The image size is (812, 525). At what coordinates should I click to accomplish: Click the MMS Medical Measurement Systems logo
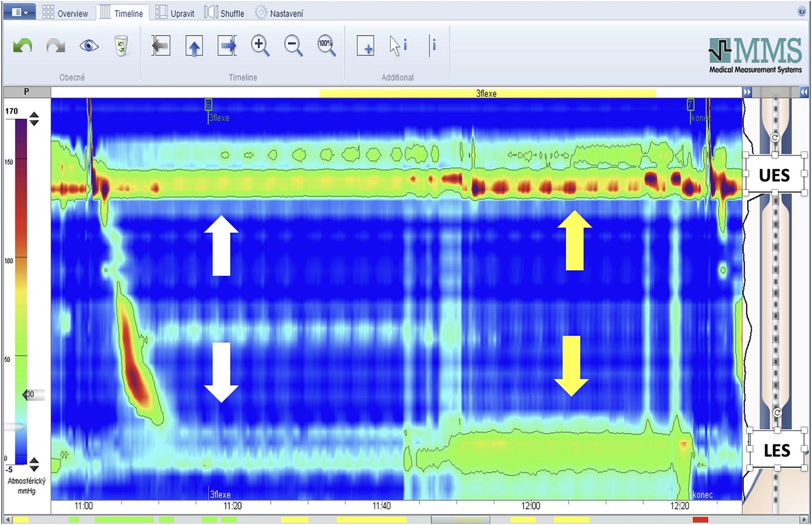point(756,55)
